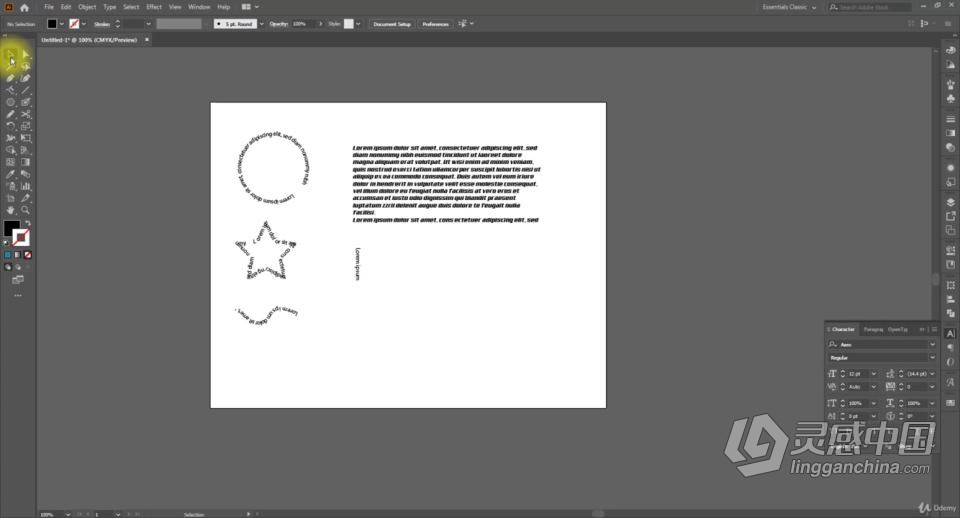Select the Free Transform tool
This screenshot has width=960, height=518.
coord(26,138)
